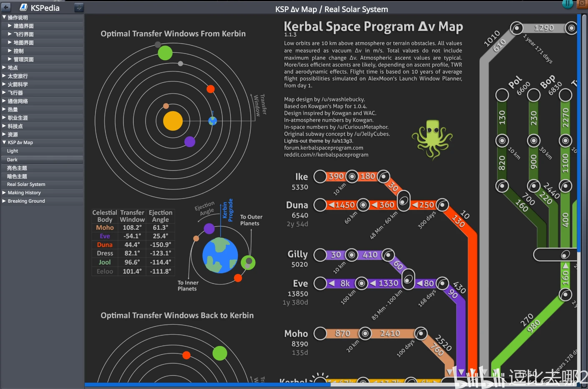The width and height of the screenshot is (588, 389).
Task: Open the 职业生涯 category
Action: coord(42,118)
